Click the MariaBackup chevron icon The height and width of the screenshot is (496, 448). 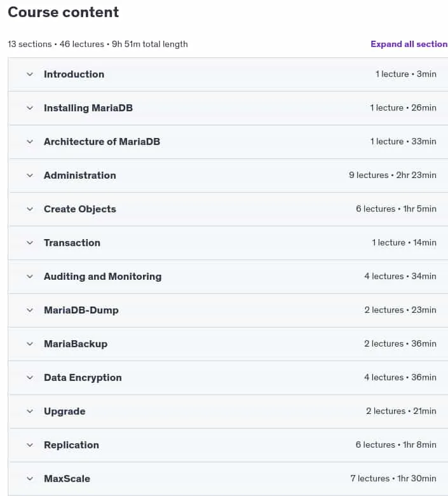point(30,344)
